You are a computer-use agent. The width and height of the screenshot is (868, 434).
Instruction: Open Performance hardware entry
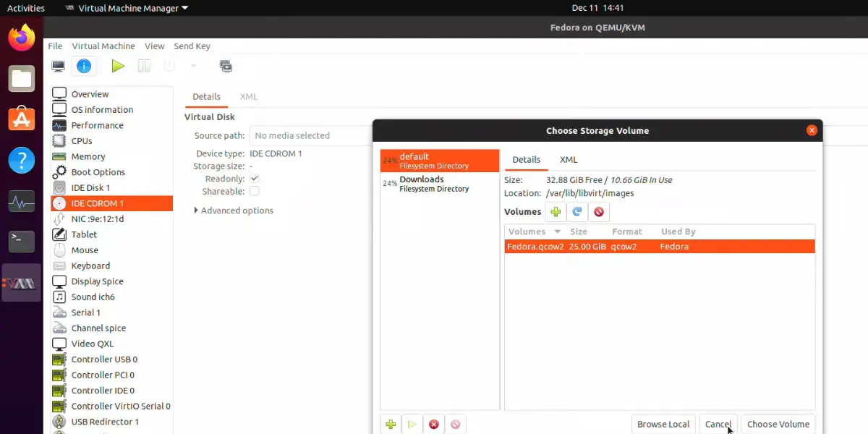pyautogui.click(x=112, y=125)
